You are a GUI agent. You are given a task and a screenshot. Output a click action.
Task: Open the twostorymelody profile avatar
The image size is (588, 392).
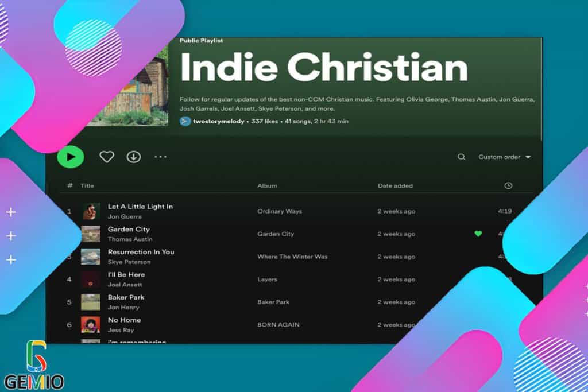click(x=185, y=121)
